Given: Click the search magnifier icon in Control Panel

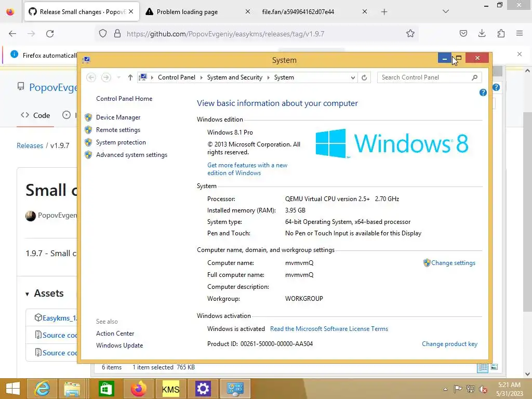Looking at the screenshot, I should coord(475,78).
